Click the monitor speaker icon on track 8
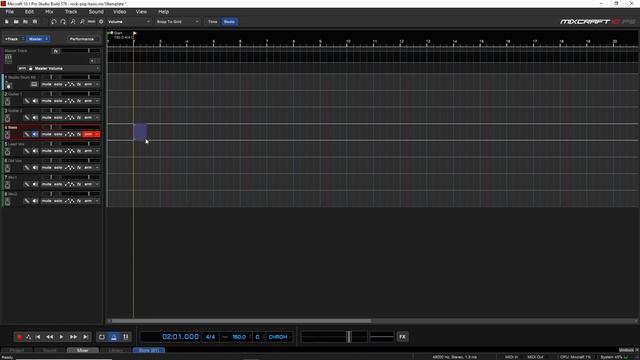Screen dimensions: 640x360 [35, 201]
